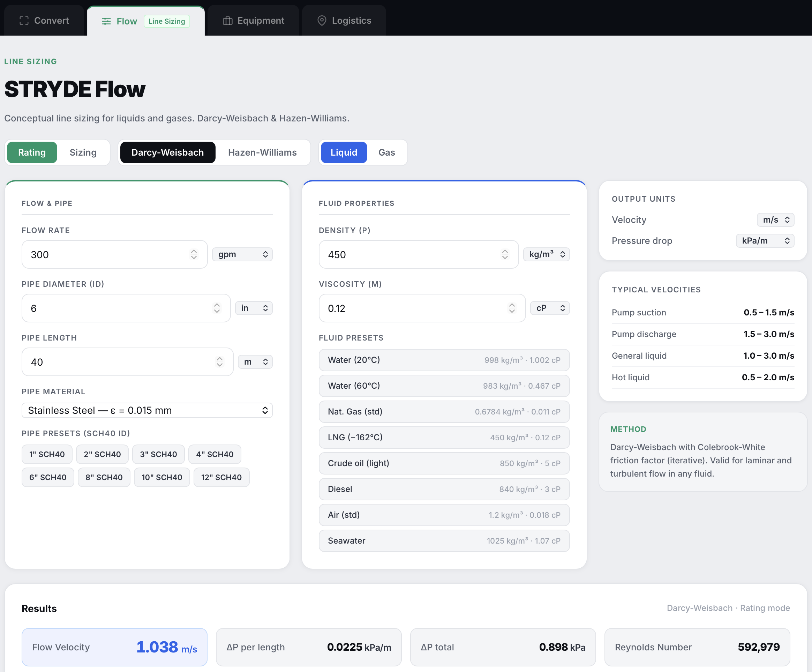Expand the Stainless Steel pipe material dropdown
The height and width of the screenshot is (672, 812).
(x=147, y=410)
